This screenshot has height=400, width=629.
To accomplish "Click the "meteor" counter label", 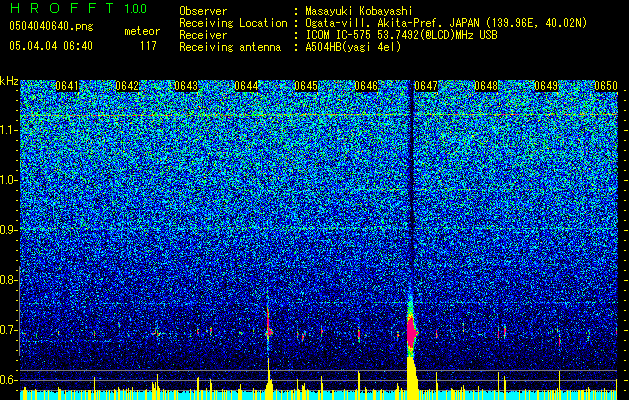I will point(142,31).
